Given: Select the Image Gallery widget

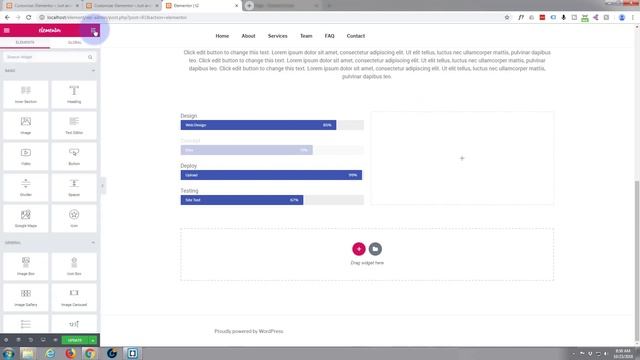Looking at the screenshot, I should [26, 297].
